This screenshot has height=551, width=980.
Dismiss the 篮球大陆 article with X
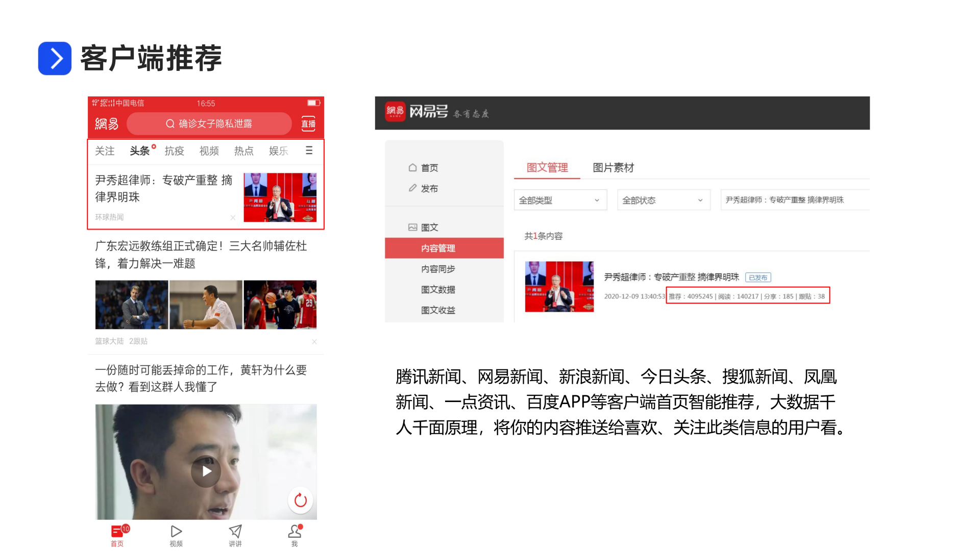pyautogui.click(x=314, y=341)
